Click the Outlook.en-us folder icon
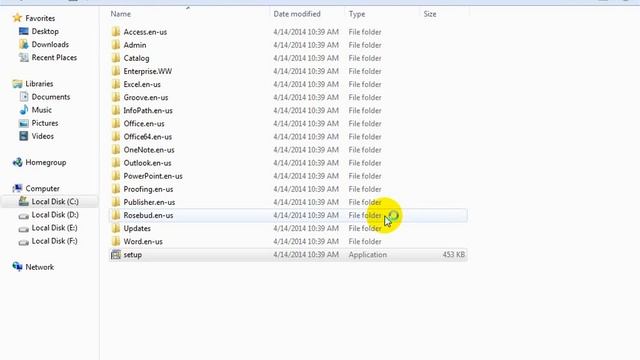The height and width of the screenshot is (360, 640). 116,163
